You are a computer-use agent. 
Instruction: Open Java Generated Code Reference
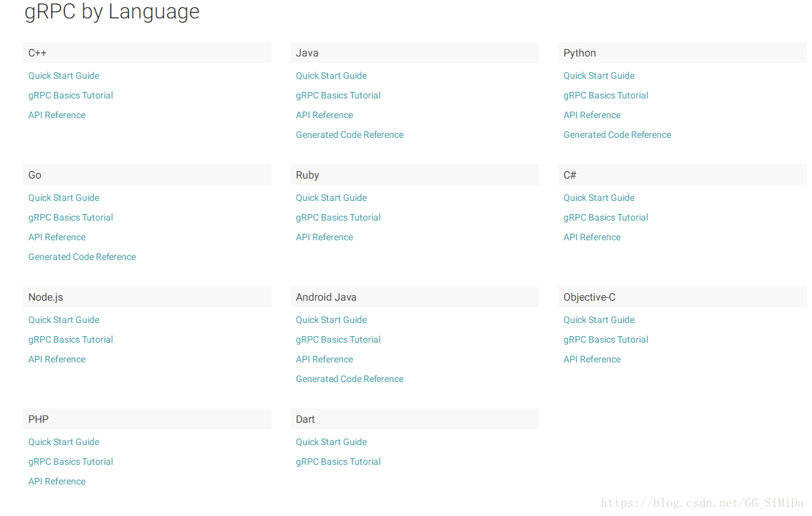click(350, 135)
